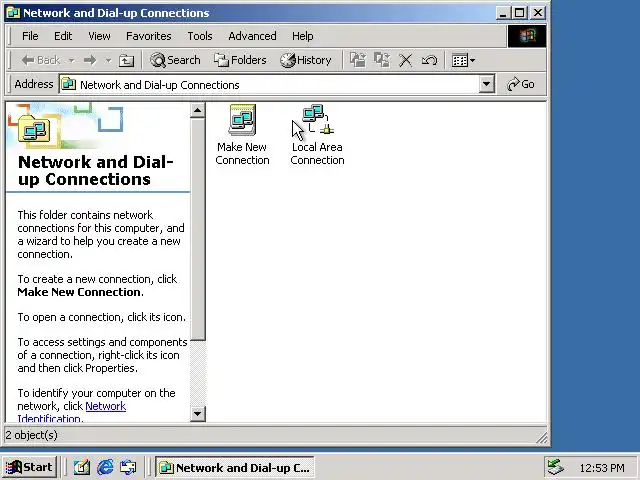This screenshot has height=480, width=640.
Task: Click the Windows logo throbber icon
Action: point(527,36)
